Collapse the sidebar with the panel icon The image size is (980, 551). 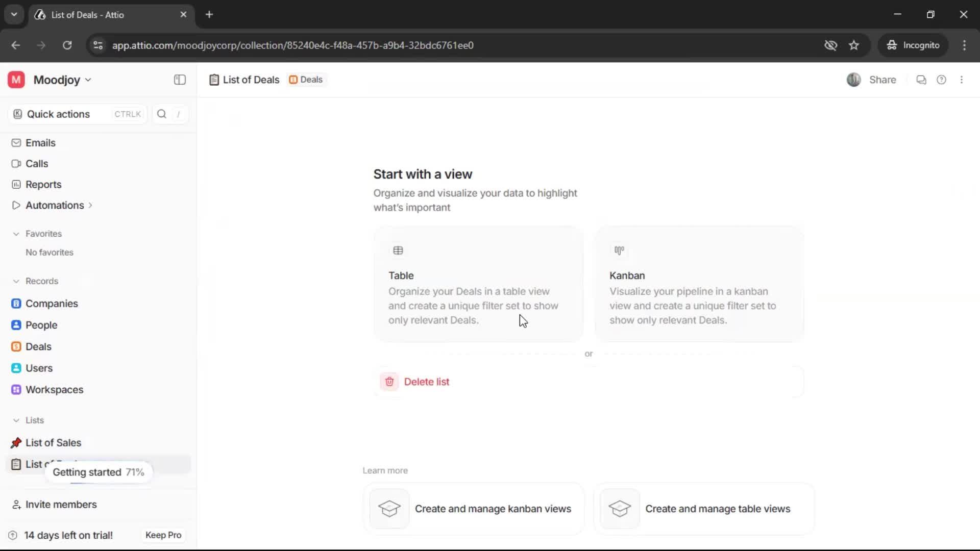coord(179,80)
